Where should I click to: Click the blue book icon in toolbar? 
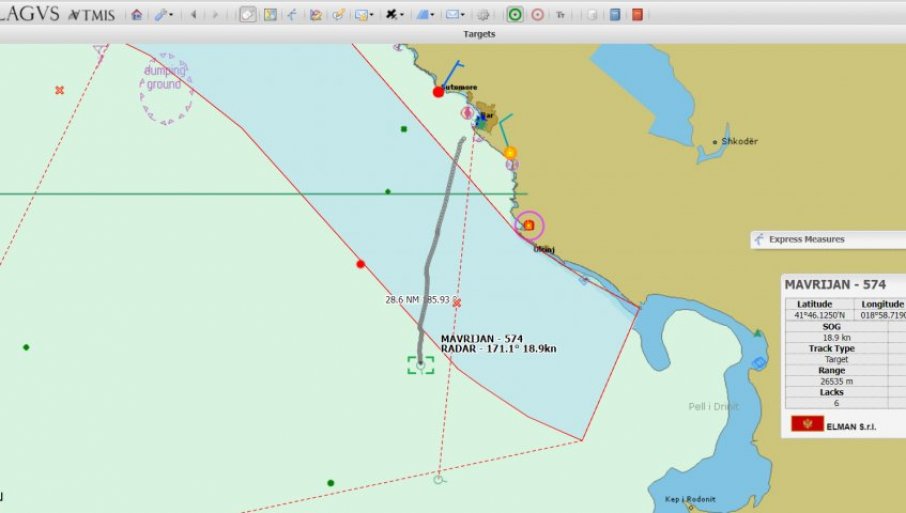click(615, 15)
